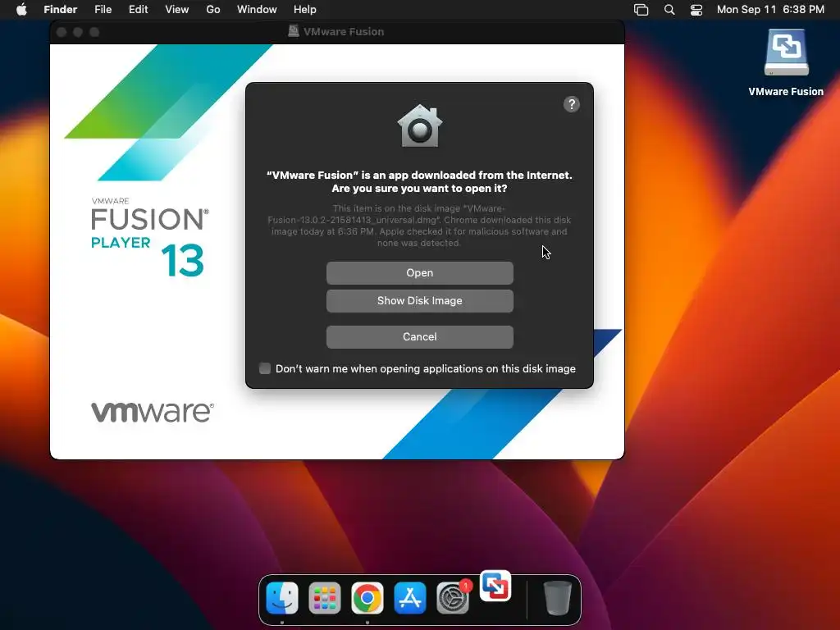Open the Finder menu

point(60,10)
